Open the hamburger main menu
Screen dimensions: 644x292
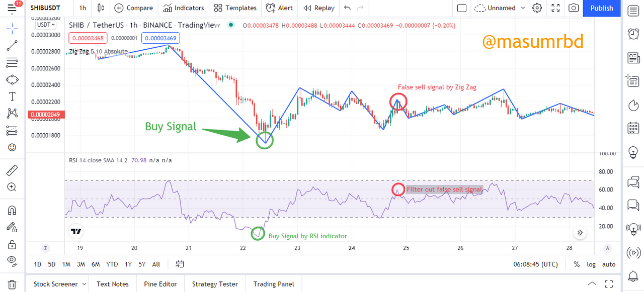(x=12, y=8)
